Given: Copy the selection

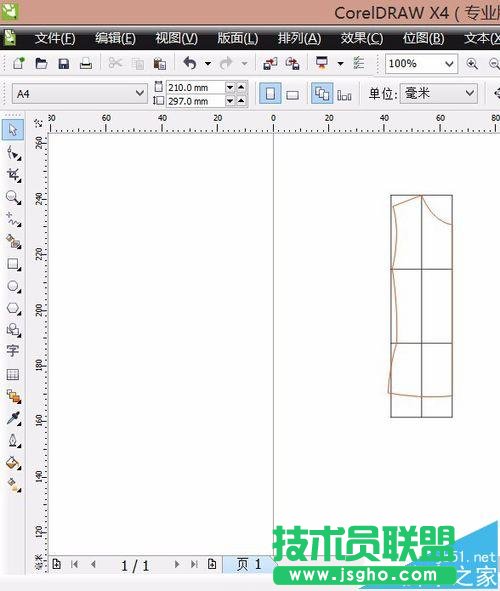Looking at the screenshot, I should [x=138, y=63].
